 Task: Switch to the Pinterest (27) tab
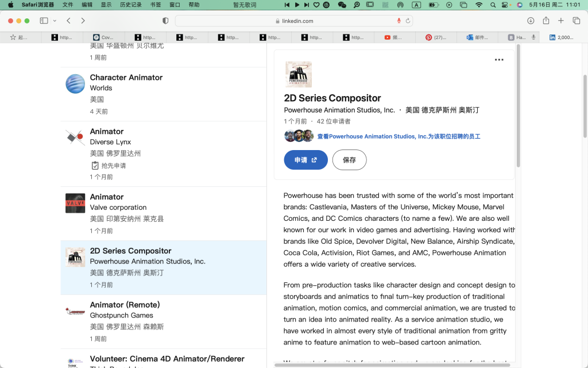(436, 37)
